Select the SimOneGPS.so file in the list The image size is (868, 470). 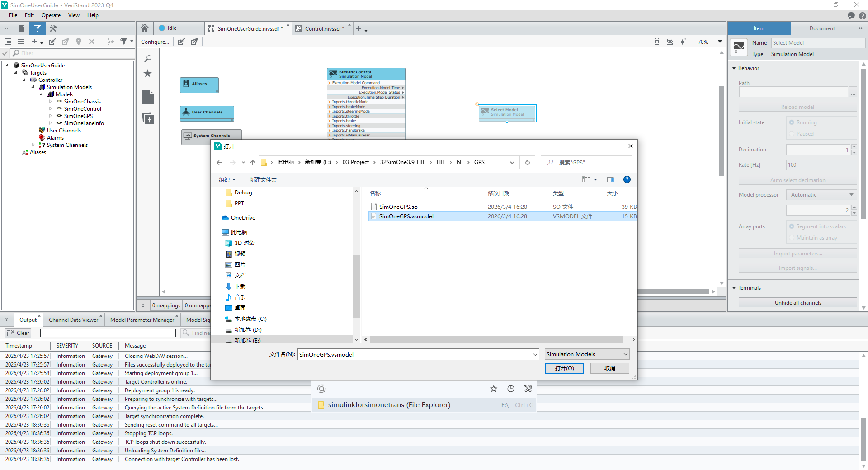pos(503,207)
